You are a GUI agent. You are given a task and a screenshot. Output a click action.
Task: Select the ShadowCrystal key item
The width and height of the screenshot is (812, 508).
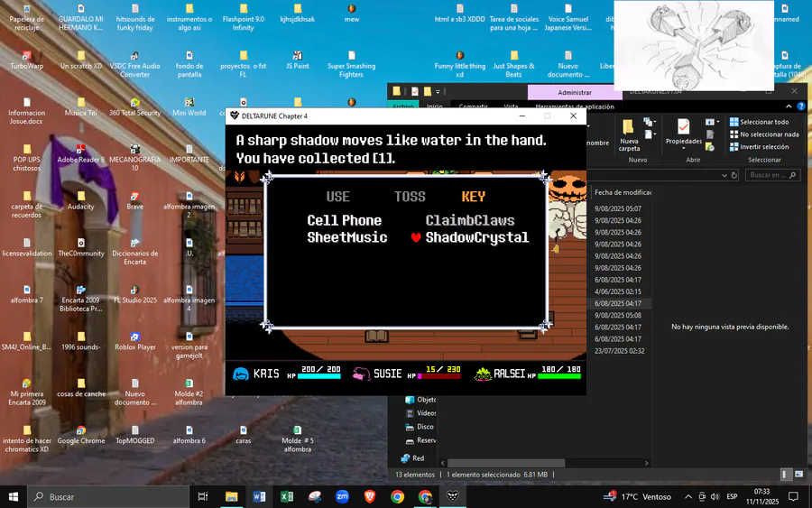[476, 237]
